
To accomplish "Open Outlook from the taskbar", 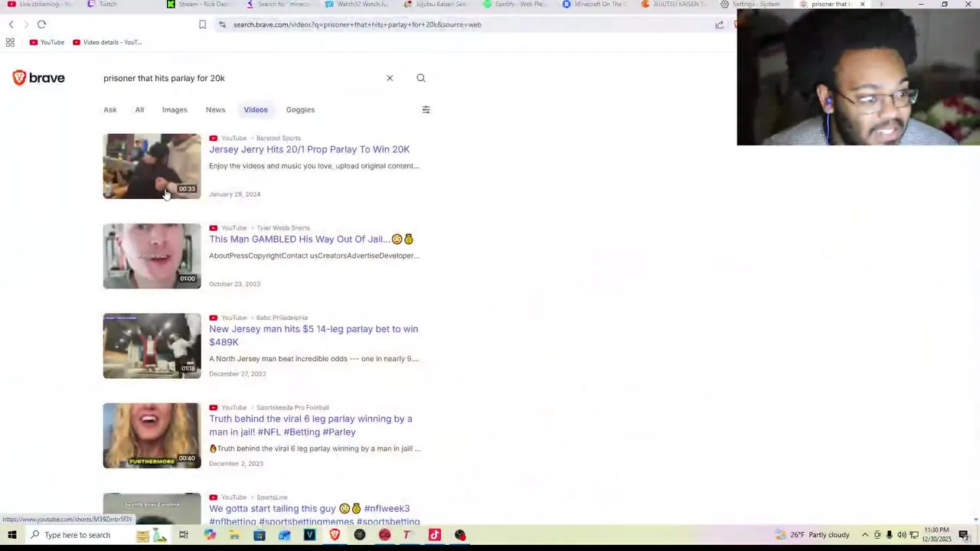I will [x=285, y=535].
